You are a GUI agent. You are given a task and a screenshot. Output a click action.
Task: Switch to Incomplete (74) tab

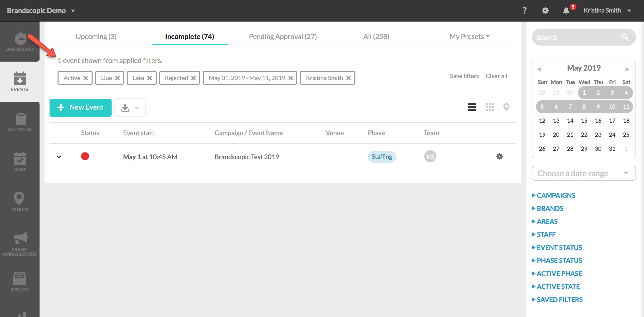tap(190, 37)
